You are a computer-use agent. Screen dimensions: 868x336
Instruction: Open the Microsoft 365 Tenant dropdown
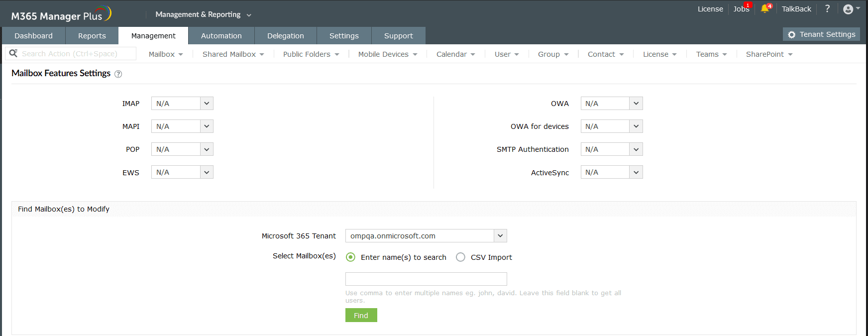426,236
